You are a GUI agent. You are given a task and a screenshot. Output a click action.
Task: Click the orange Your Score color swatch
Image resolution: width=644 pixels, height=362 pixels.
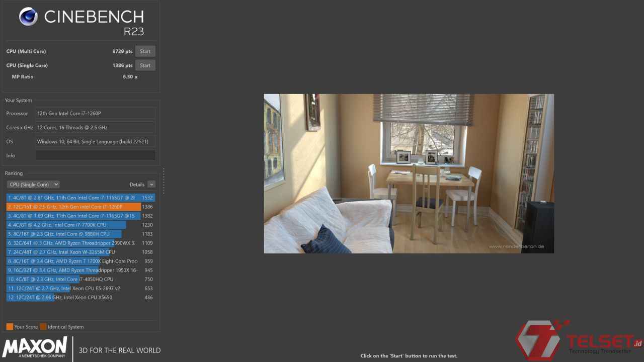click(10, 327)
